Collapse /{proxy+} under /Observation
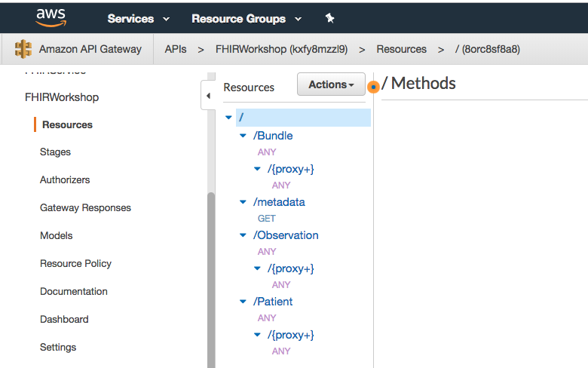588x368 pixels. click(257, 268)
